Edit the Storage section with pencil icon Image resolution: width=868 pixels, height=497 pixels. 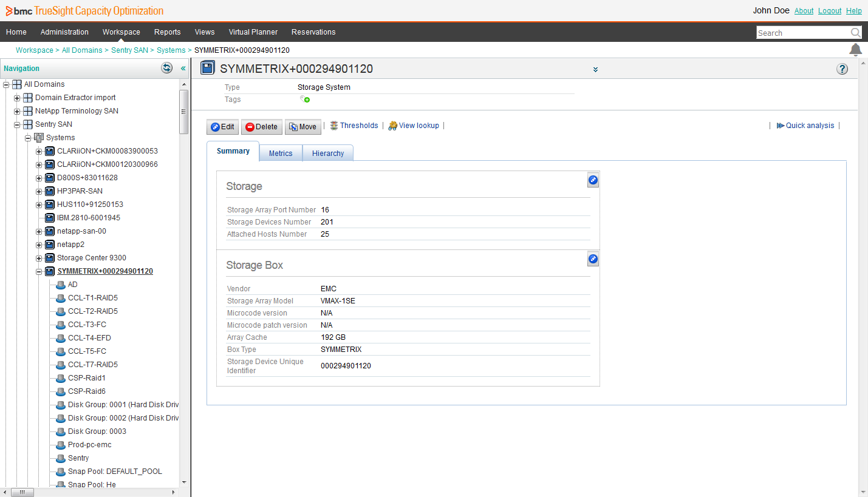(x=593, y=180)
